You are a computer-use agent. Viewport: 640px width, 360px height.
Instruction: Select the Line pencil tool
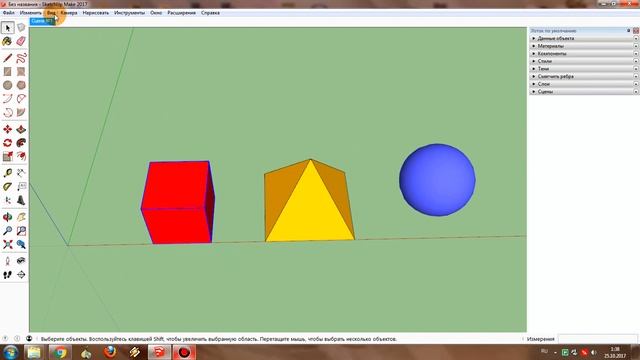click(x=7, y=58)
